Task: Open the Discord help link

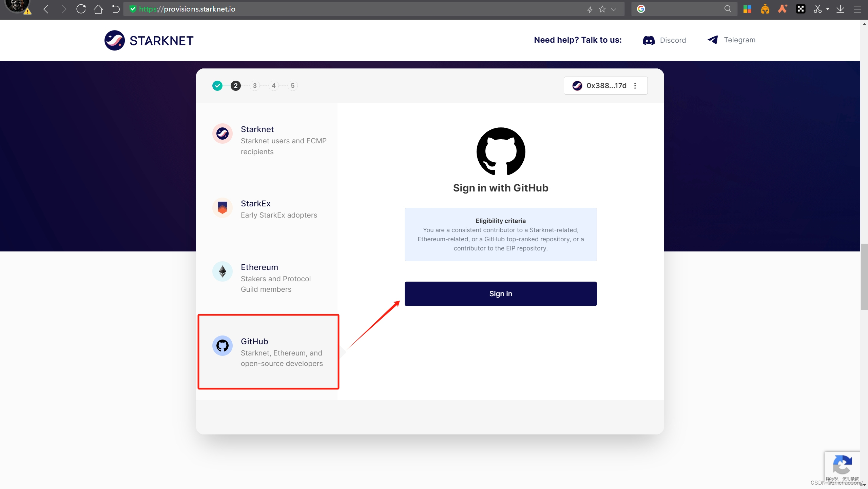Action: click(664, 40)
